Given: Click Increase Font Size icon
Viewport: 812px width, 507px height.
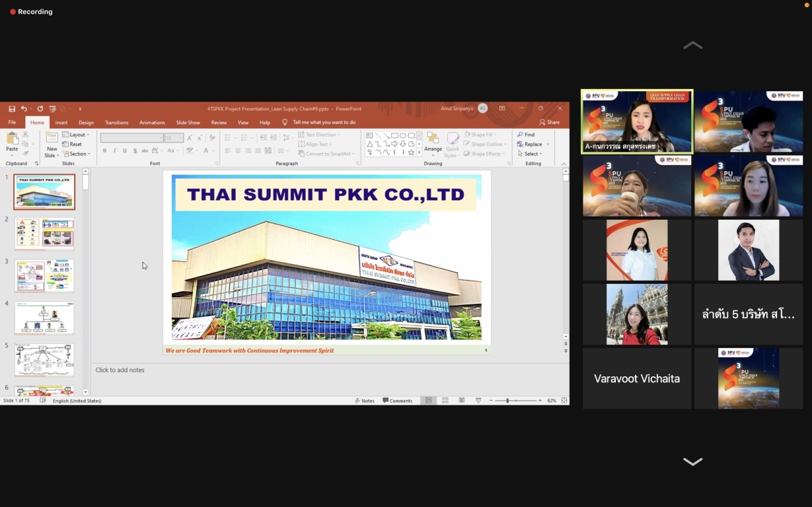Looking at the screenshot, I should [190, 138].
